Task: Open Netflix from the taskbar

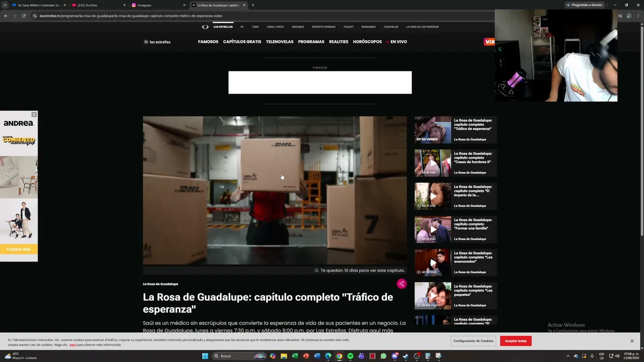Action: (372, 356)
